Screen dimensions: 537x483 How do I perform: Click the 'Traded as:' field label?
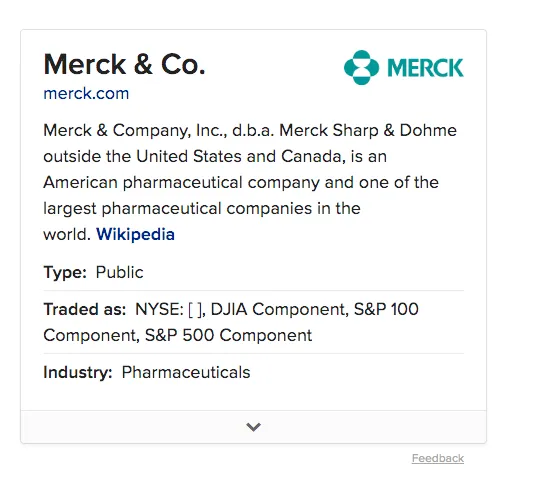tap(85, 309)
